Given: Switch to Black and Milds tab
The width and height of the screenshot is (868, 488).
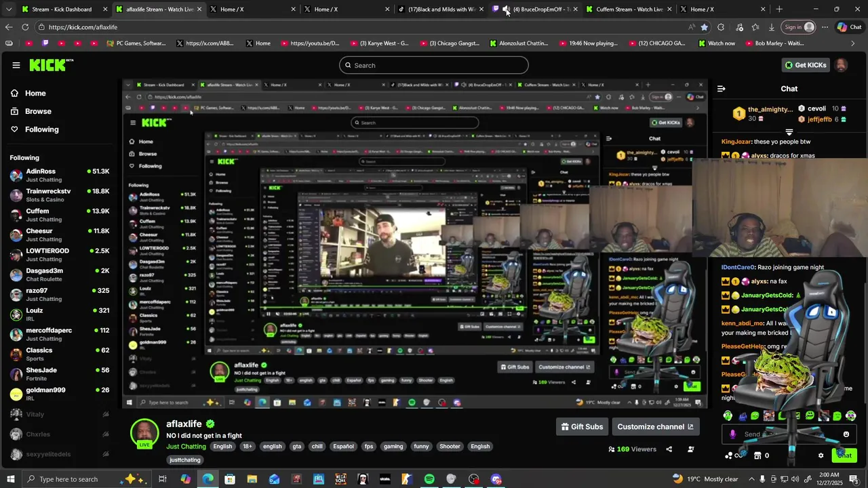Looking at the screenshot, I should [x=441, y=9].
